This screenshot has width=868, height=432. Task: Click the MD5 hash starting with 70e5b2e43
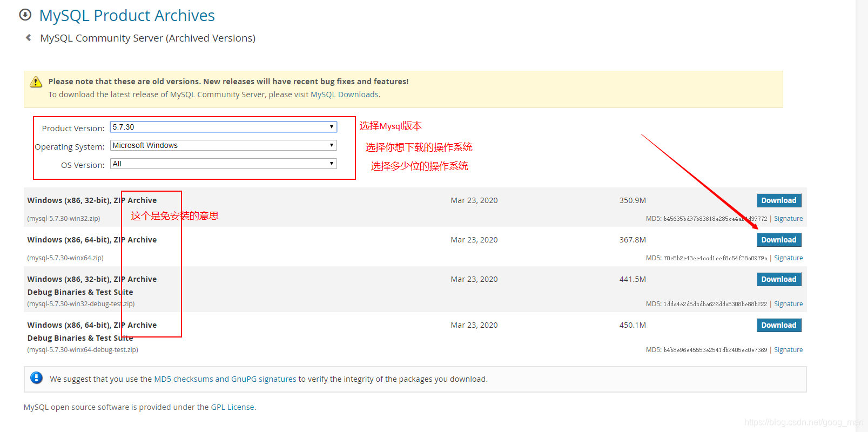(x=715, y=258)
